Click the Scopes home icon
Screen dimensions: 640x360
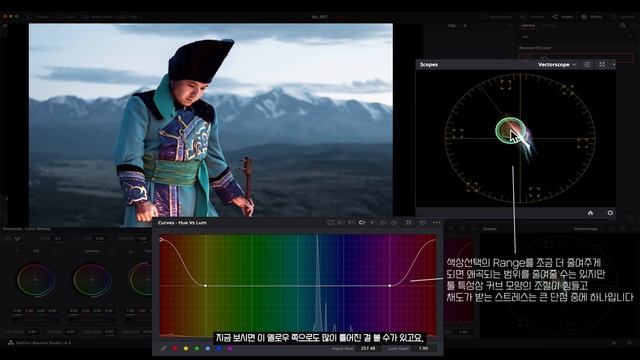[x=590, y=213]
